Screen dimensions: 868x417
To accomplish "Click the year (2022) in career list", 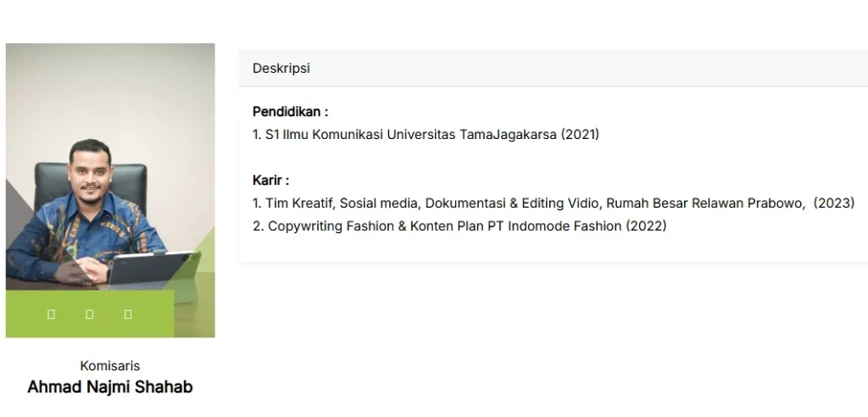I will [x=646, y=226].
